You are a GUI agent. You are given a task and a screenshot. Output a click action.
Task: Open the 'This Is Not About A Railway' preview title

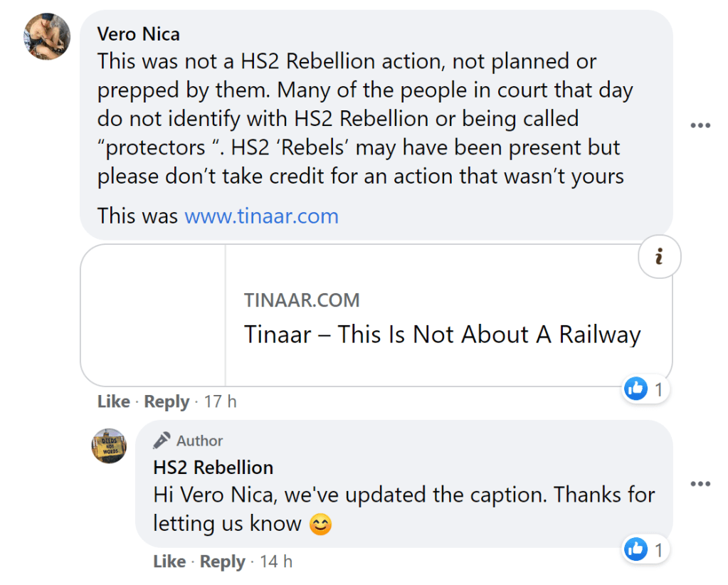coord(442,334)
